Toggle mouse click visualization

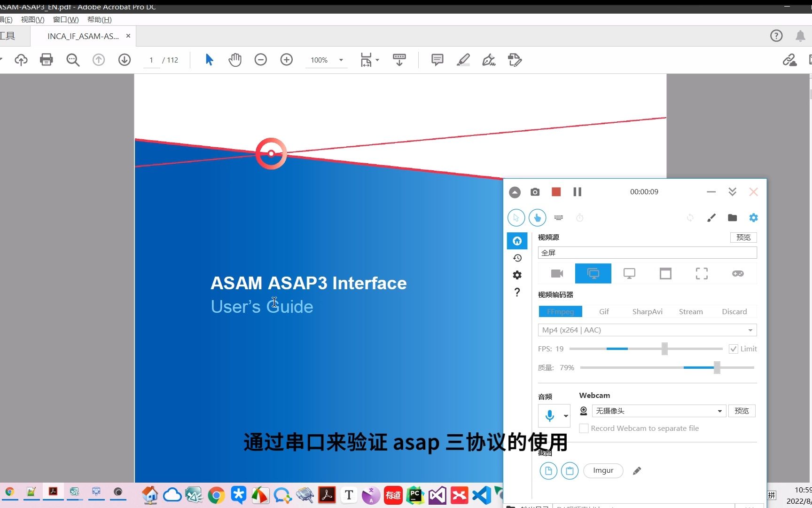(537, 217)
